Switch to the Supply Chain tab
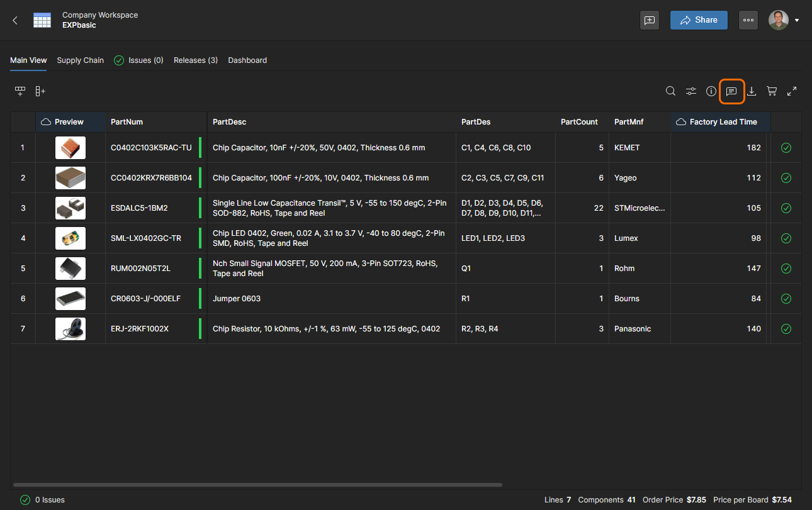 [81, 60]
